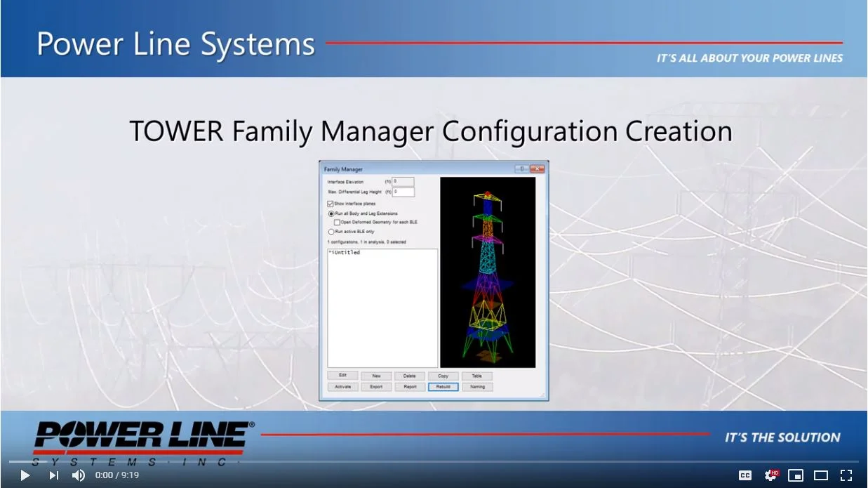This screenshot has height=488, width=868.
Task: Switch to the miniplayer
Action: (796, 475)
